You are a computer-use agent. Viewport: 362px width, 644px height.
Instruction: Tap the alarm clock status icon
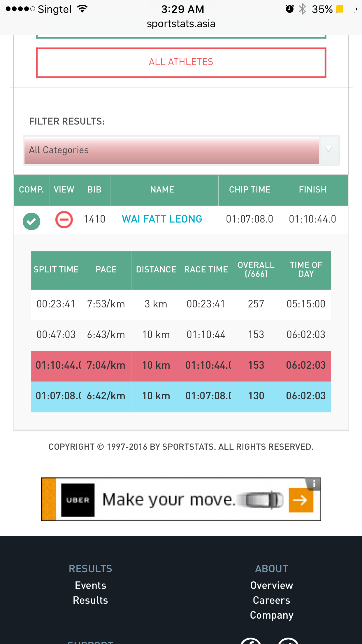tap(289, 9)
